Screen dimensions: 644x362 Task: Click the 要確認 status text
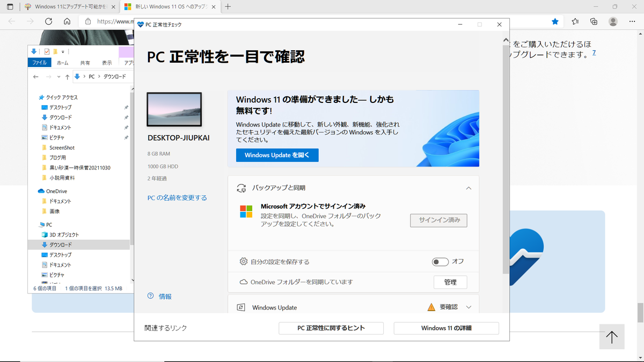coord(449,307)
